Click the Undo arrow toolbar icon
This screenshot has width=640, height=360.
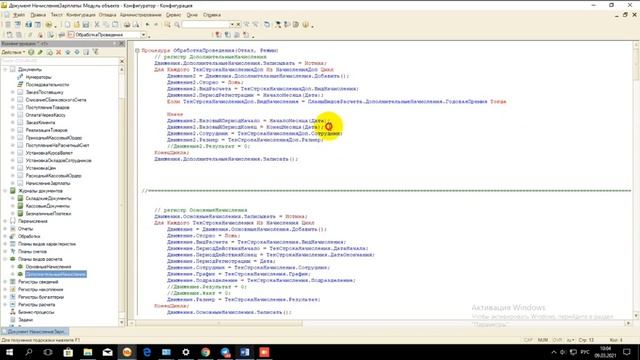click(x=147, y=25)
